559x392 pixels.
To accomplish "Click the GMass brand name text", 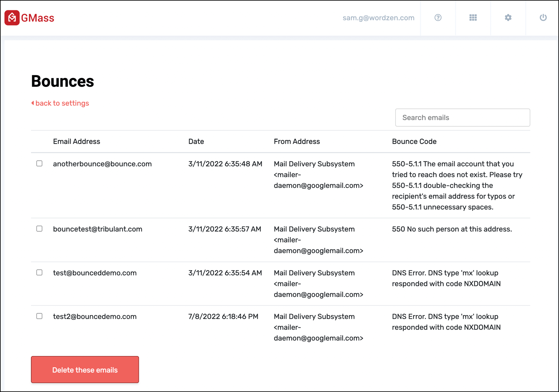I will [37, 18].
